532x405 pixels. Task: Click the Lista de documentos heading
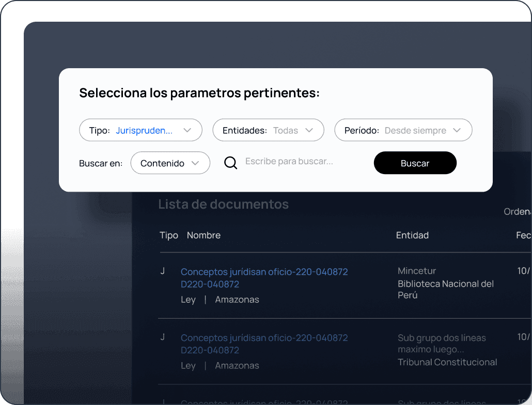click(223, 204)
